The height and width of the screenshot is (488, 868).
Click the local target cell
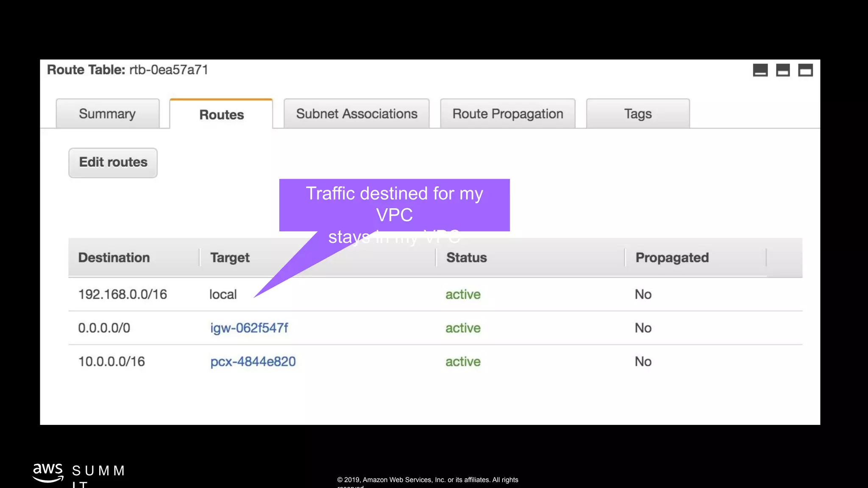[x=223, y=294]
